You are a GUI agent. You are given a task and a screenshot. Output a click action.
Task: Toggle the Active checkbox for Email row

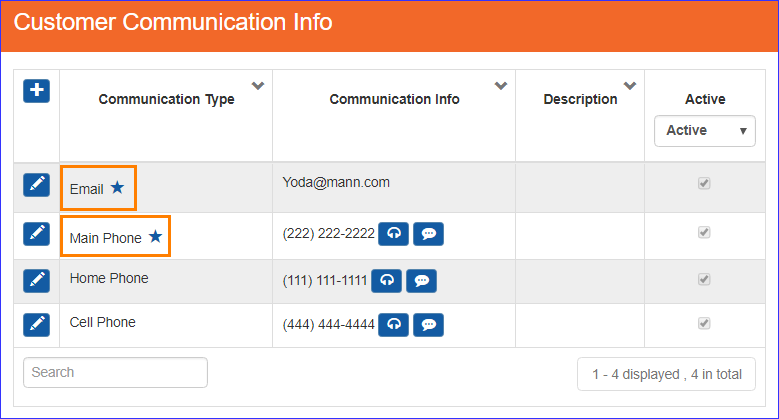pos(704,183)
